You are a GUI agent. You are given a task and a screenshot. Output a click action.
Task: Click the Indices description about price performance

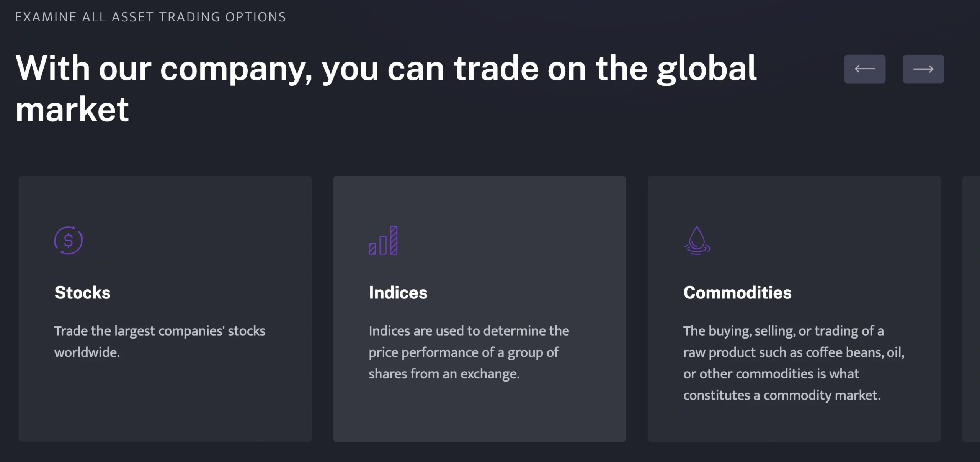(x=469, y=352)
